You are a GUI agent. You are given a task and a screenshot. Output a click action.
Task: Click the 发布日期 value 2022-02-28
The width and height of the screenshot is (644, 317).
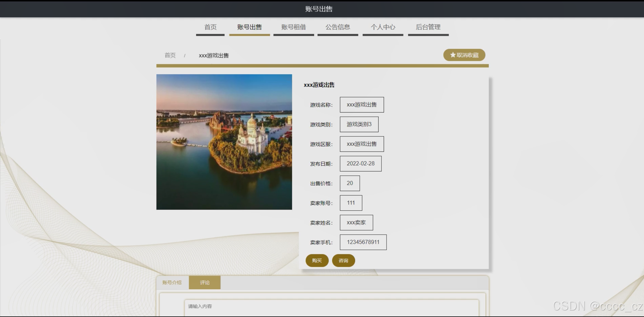pyautogui.click(x=361, y=163)
